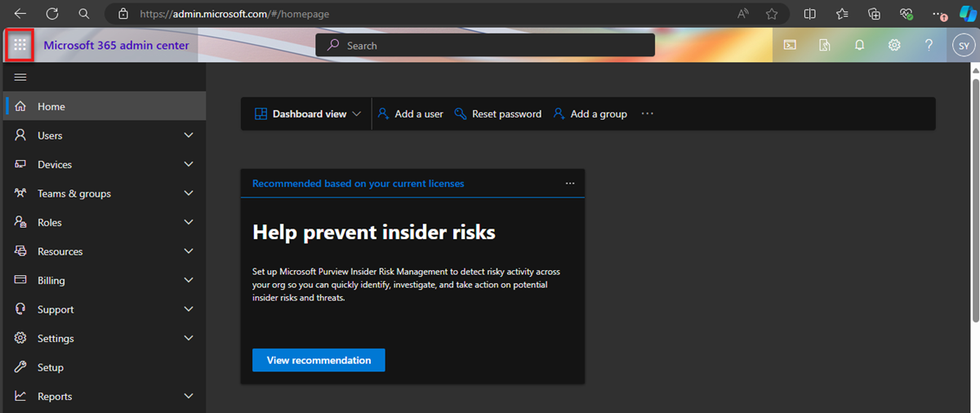
Task: Select Users in the navigation
Action: 105,135
